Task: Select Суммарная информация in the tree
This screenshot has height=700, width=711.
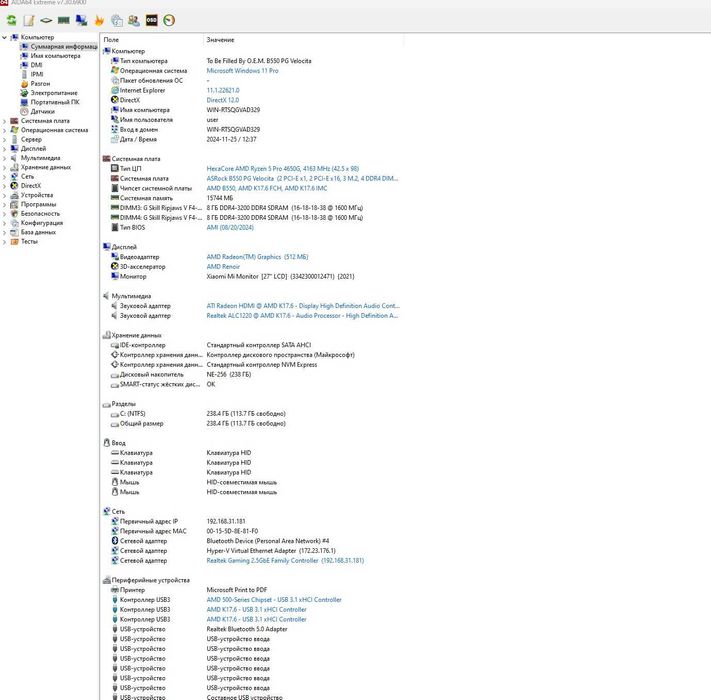Action: 64,47
